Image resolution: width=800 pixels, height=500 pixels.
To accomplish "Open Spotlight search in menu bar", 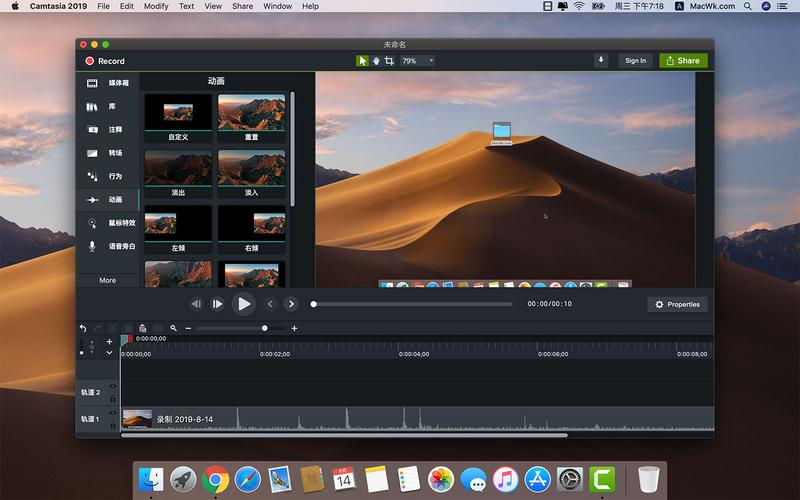I will (747, 6).
